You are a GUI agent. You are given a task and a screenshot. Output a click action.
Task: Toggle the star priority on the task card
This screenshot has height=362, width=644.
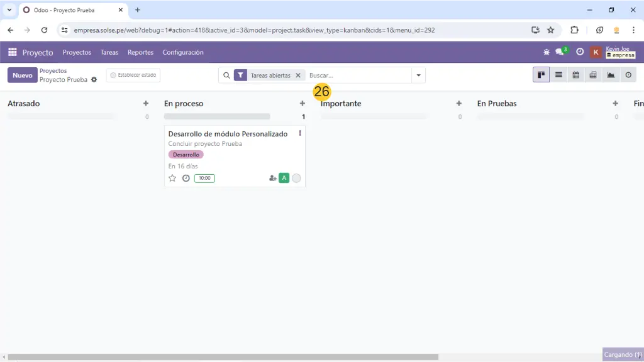click(172, 178)
